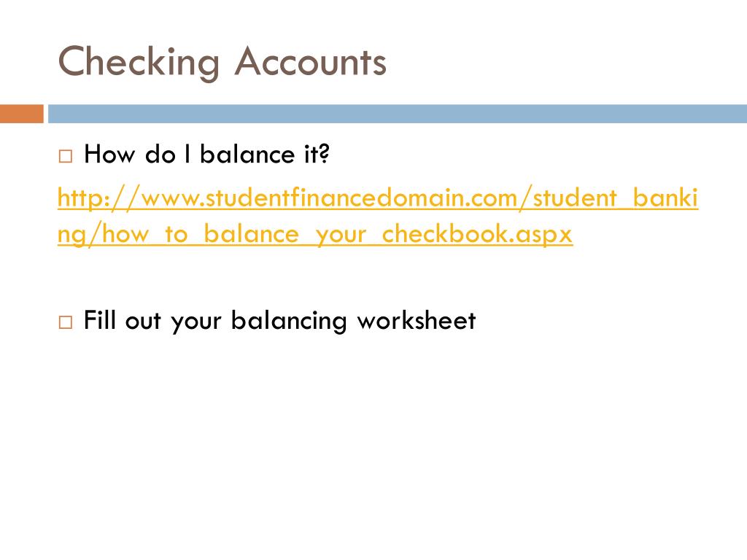747x560 pixels.
Task: Click the word 'Accounts' in the title
Action: point(310,61)
